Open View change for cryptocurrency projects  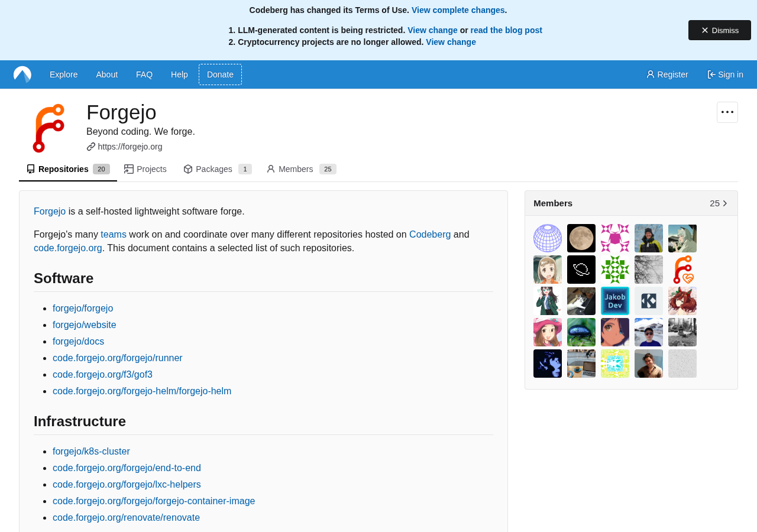pos(451,42)
